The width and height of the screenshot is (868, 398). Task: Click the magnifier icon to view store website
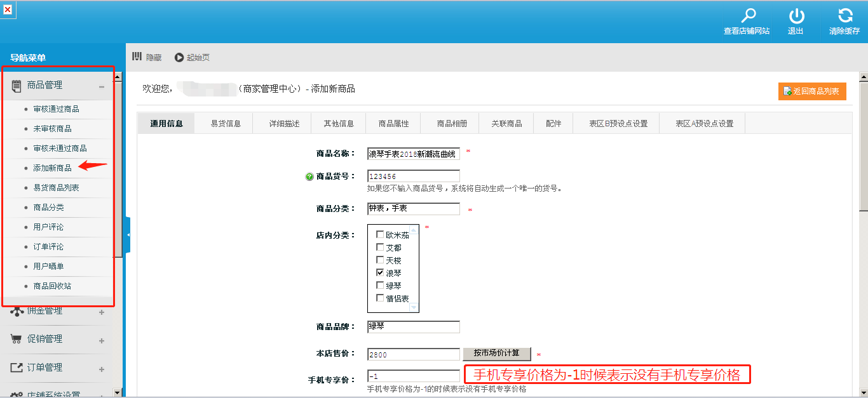pyautogui.click(x=748, y=17)
